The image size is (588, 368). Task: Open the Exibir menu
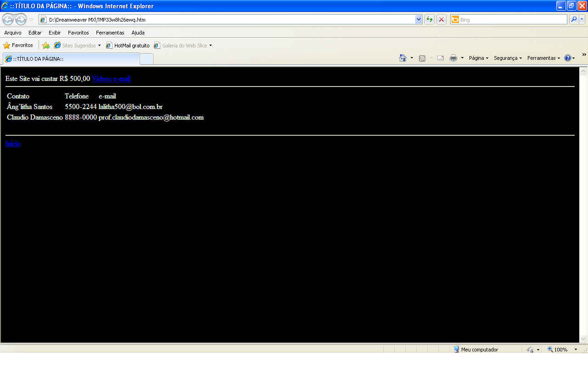[x=55, y=33]
